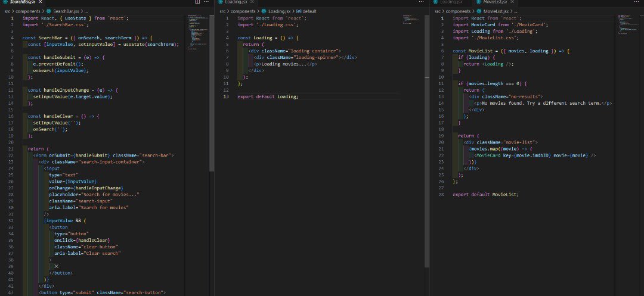Close the MovieList.jsx tab
The image size is (644, 296).
tap(512, 2)
